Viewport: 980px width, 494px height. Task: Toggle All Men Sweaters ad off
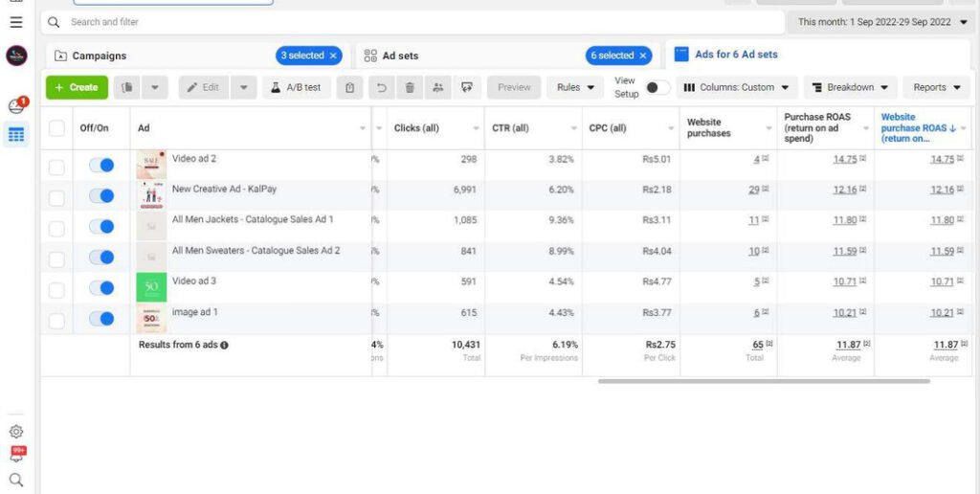click(101, 257)
